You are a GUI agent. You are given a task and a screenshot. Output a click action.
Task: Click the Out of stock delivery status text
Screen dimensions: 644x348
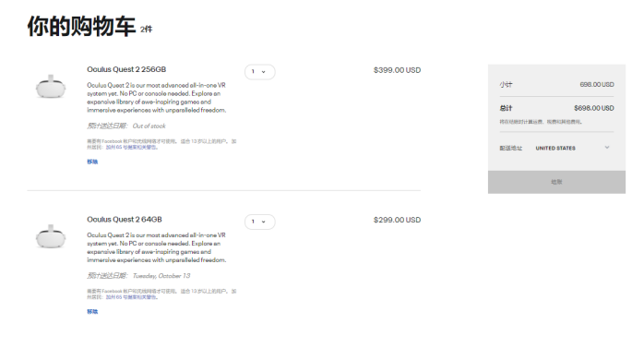click(149, 126)
